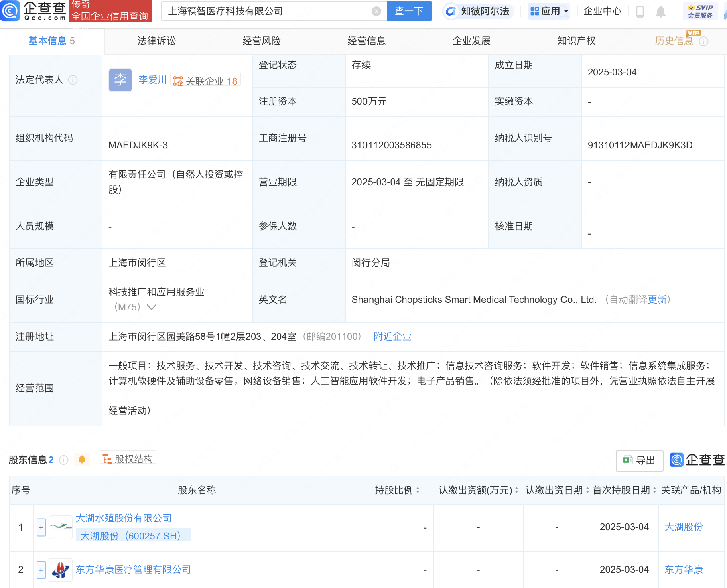The image size is (727, 588).
Task: Switch to 企业发展 tab
Action: tap(471, 41)
